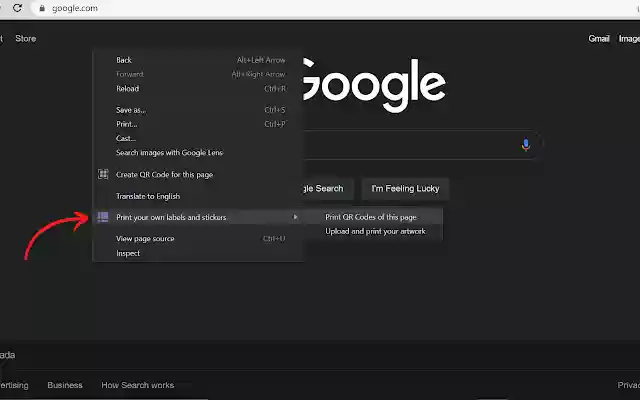Click the microphone voice search icon
This screenshot has height=400, width=640.
(526, 145)
